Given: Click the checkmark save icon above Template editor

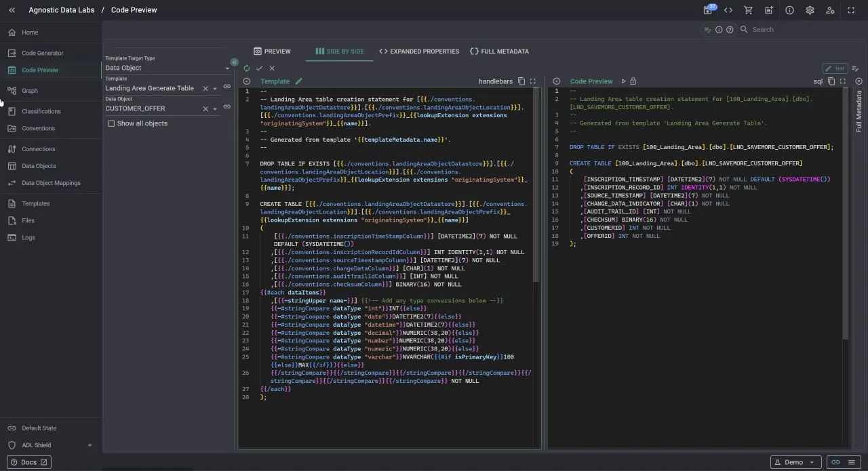Looking at the screenshot, I should coord(259,68).
